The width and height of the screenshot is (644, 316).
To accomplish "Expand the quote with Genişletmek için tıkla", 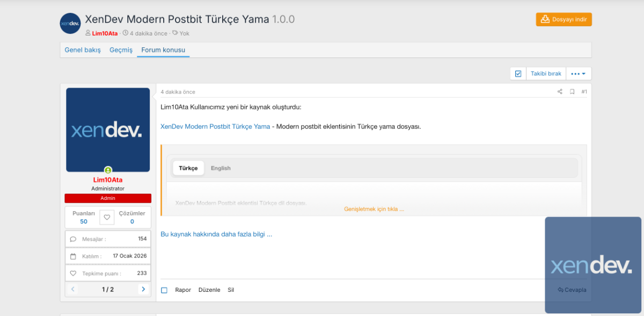I will 374,209.
